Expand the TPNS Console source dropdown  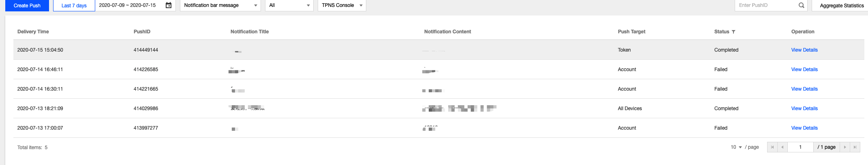[x=342, y=5]
